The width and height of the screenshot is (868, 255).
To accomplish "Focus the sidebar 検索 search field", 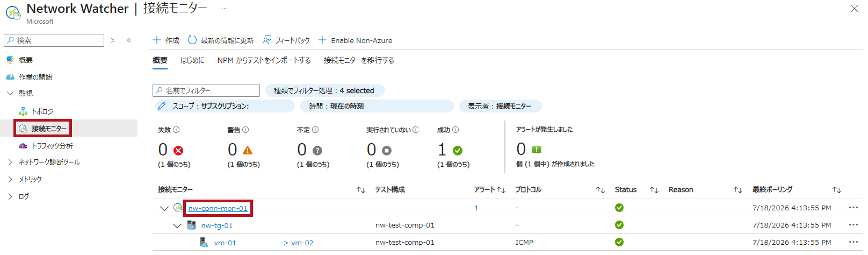I will tap(54, 40).
